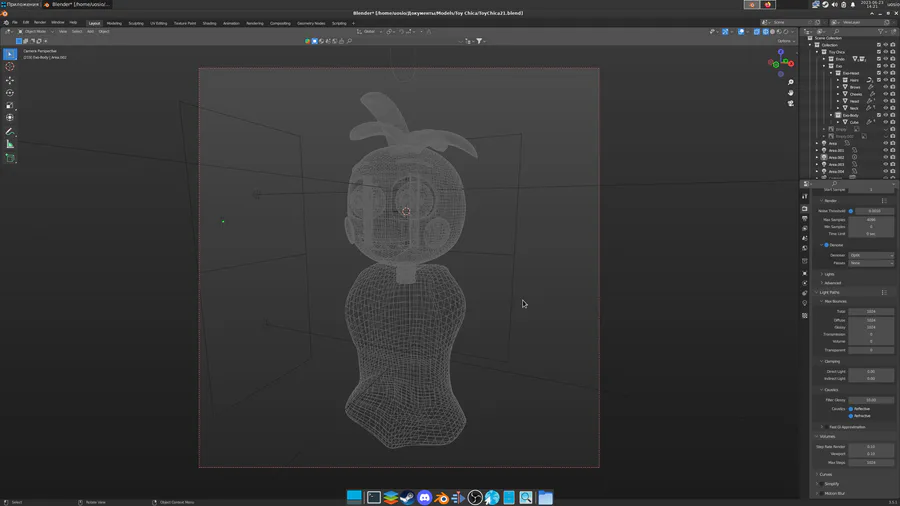Toggle visibility of the Brows object
900x506 pixels.
[x=886, y=87]
